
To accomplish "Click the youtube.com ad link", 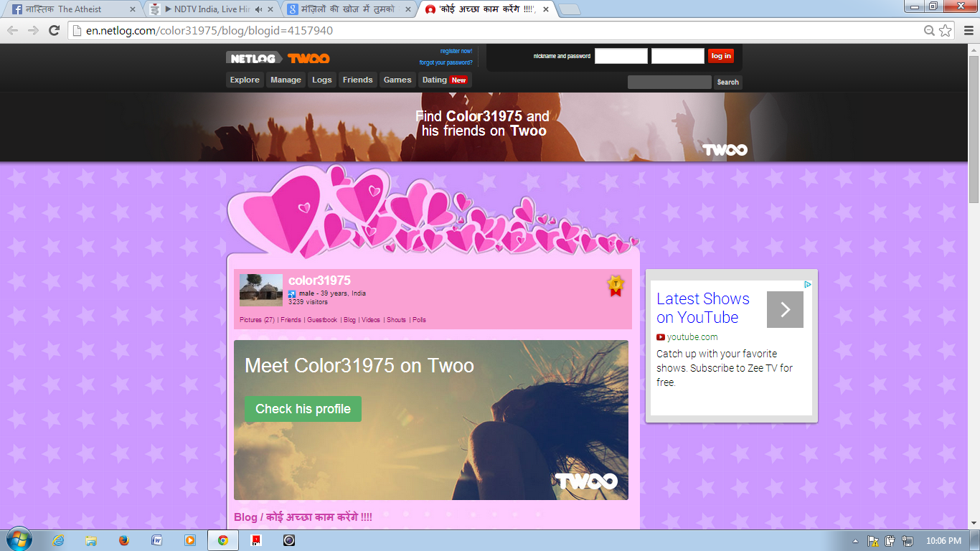I will click(692, 337).
